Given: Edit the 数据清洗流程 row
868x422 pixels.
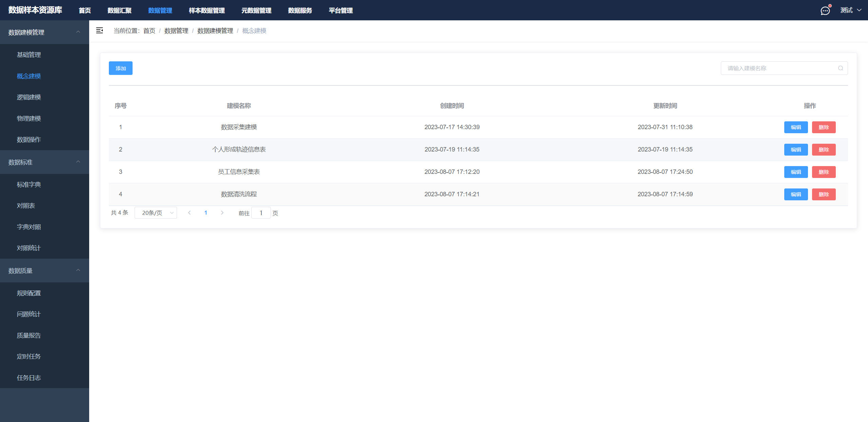Looking at the screenshot, I should click(796, 194).
